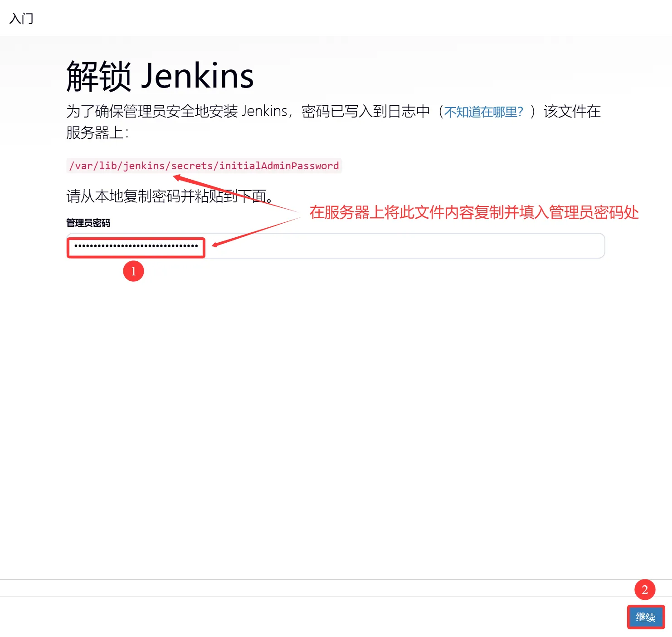Click the 继续 continue button
The width and height of the screenshot is (672, 637).
pyautogui.click(x=646, y=617)
